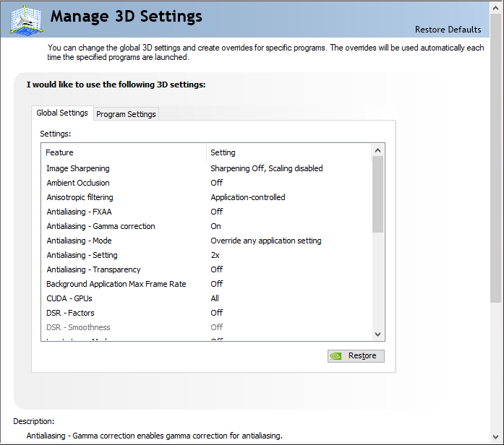Viewport: 504px width, 445px height.
Task: Select the Antialiasing - Mode row
Action: click(206, 241)
